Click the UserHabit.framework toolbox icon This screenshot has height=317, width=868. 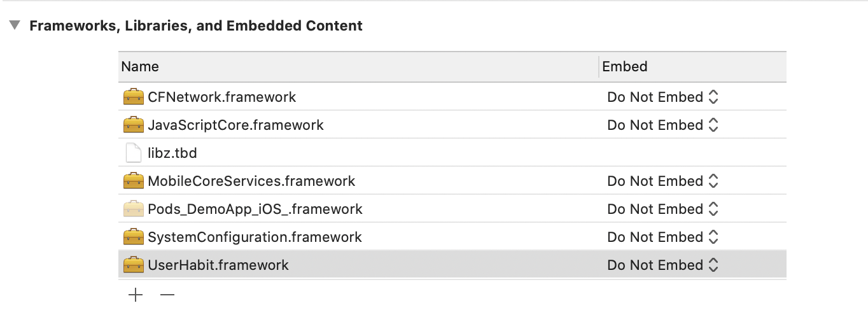coord(133,265)
